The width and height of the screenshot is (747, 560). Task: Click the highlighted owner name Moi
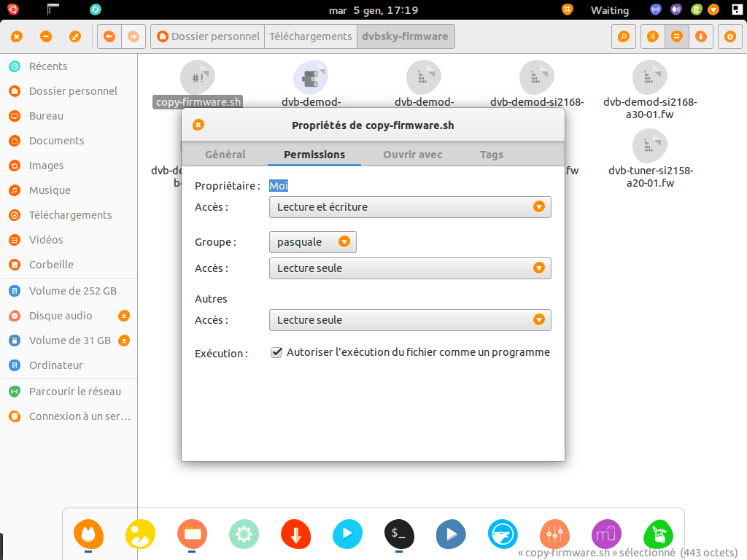[279, 186]
